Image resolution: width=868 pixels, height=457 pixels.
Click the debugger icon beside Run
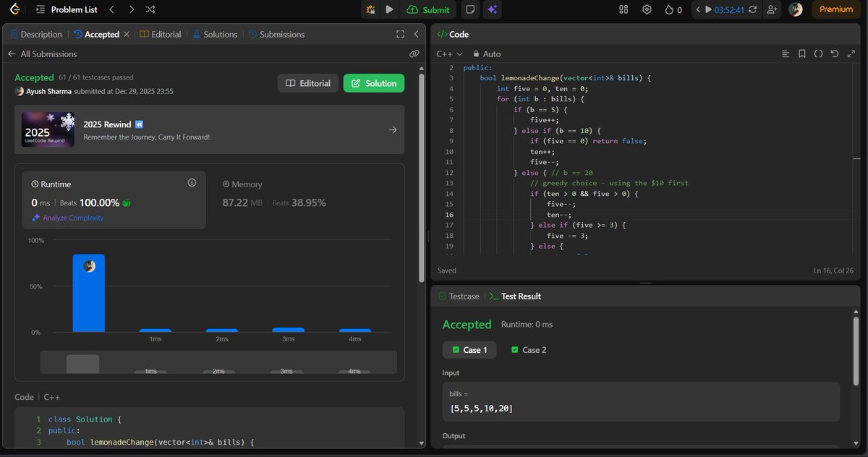click(370, 9)
